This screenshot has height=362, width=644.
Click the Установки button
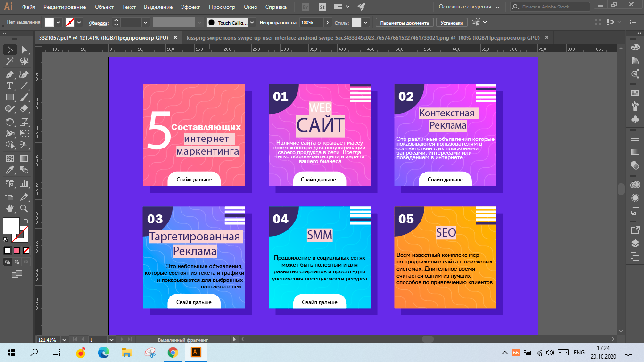pos(452,22)
